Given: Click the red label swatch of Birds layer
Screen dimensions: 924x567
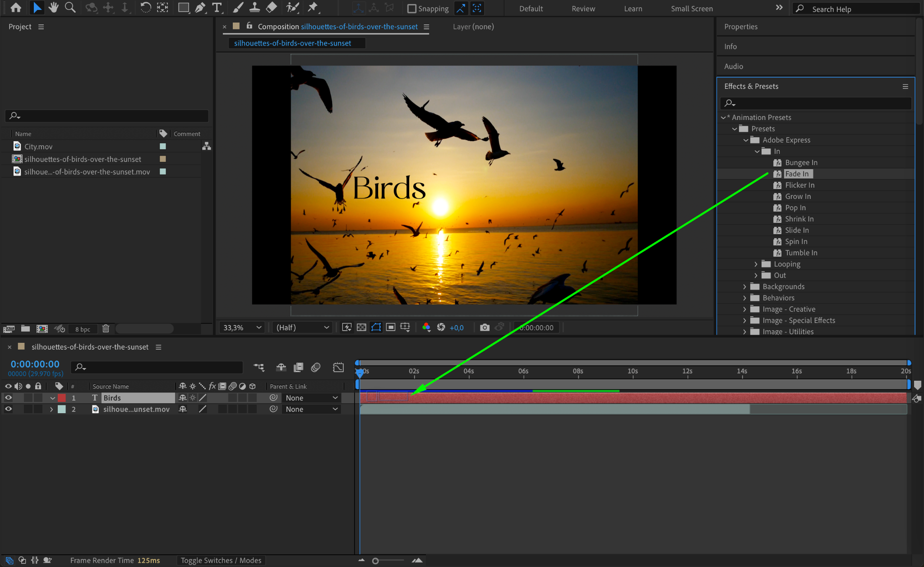Looking at the screenshot, I should [x=62, y=398].
